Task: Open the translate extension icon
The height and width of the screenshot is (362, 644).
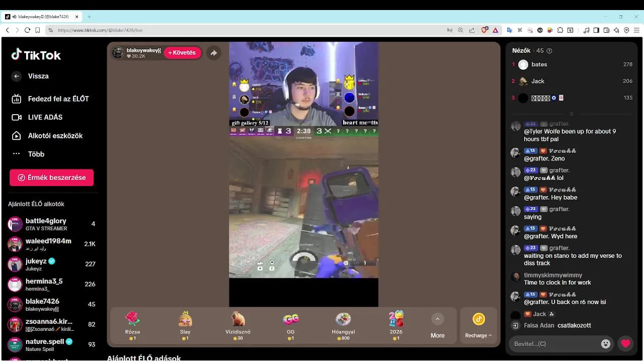Action: click(x=509, y=30)
